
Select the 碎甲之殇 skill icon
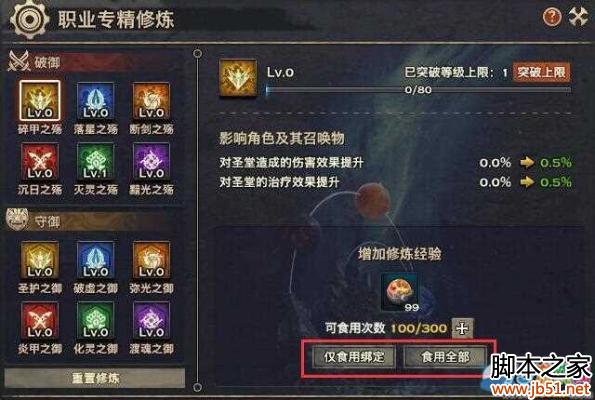[x=40, y=100]
